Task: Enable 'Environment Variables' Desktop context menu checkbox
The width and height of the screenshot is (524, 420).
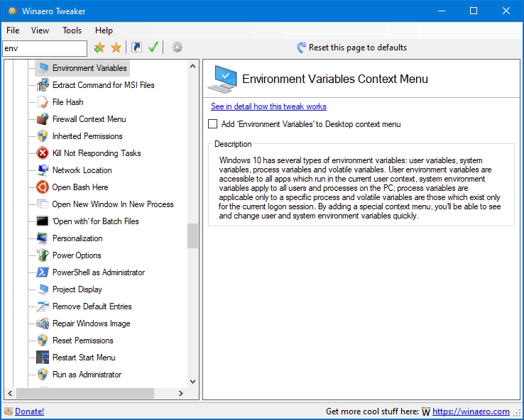Action: pyautogui.click(x=212, y=124)
